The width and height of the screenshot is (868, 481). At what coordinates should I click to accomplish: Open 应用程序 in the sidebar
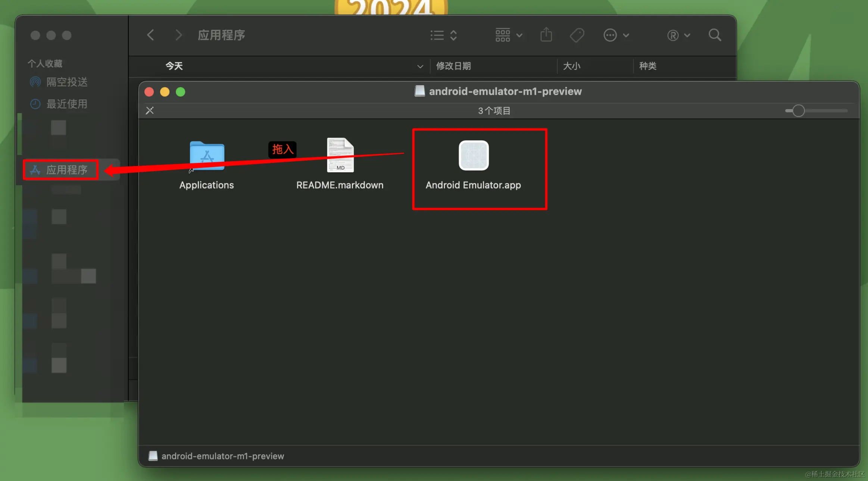click(66, 170)
